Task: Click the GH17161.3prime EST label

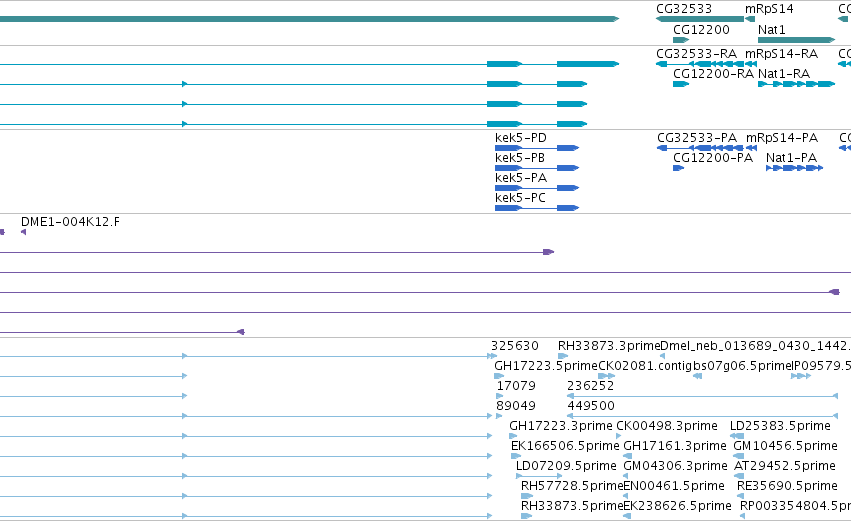Action: click(675, 447)
